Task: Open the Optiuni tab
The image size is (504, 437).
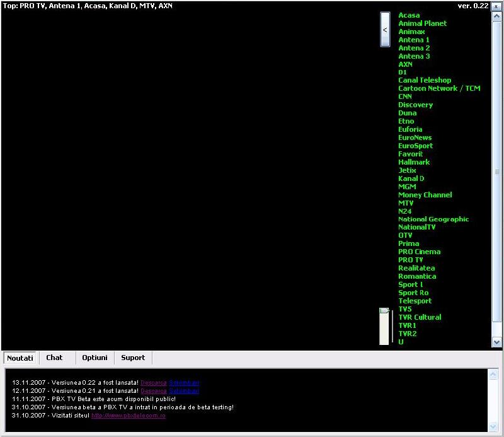Action: point(95,358)
